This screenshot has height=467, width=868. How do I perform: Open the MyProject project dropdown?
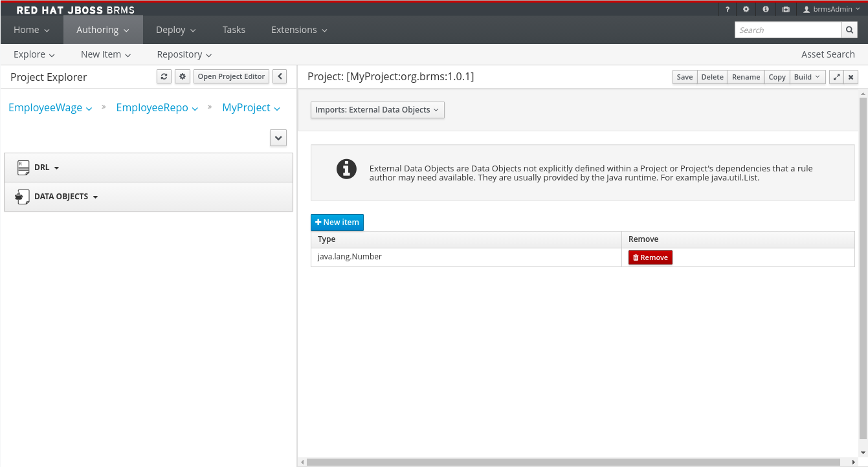tap(251, 108)
